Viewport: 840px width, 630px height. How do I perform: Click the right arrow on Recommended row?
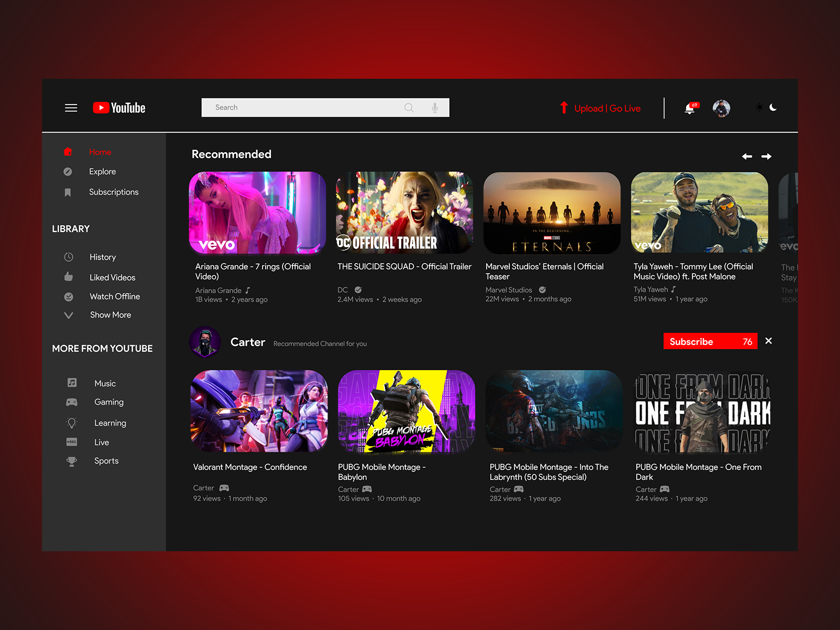pyautogui.click(x=766, y=156)
